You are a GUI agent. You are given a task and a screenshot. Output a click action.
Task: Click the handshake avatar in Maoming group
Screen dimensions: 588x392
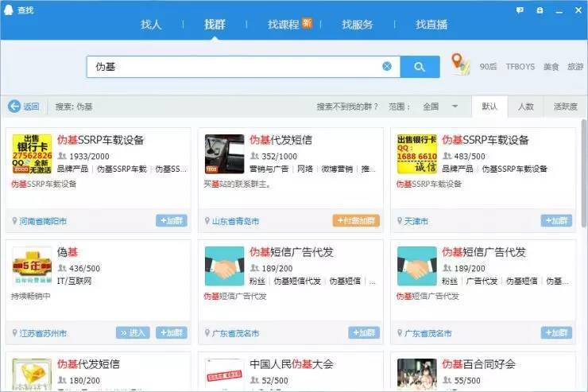(225, 266)
